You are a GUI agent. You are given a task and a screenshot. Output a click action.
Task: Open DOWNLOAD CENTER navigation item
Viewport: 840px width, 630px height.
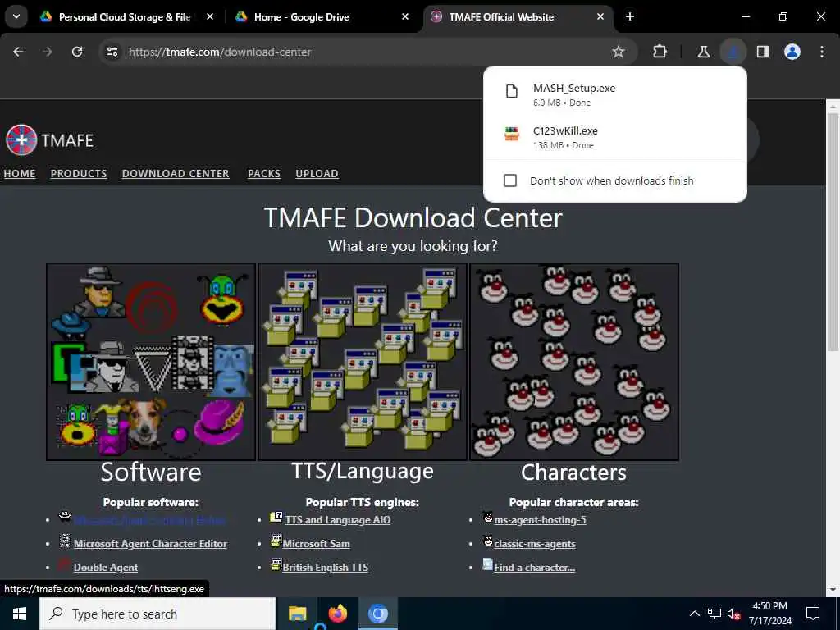click(x=176, y=174)
